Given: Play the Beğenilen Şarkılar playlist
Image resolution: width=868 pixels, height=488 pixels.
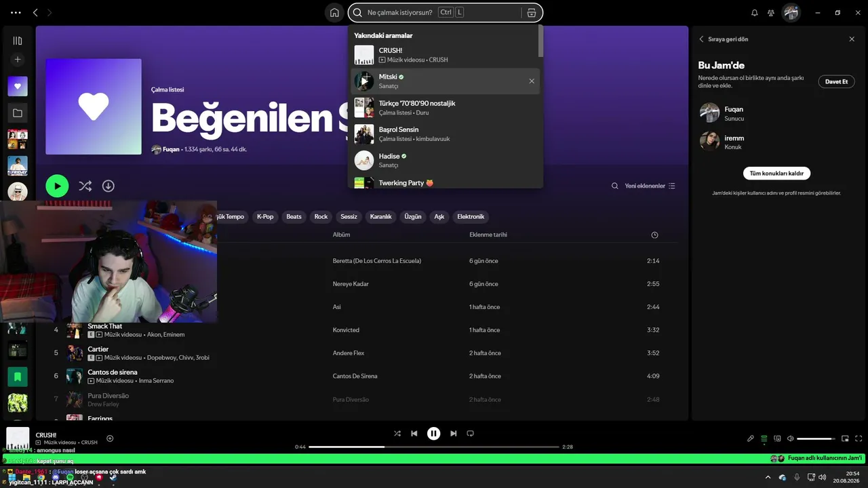Looking at the screenshot, I should coord(57,186).
